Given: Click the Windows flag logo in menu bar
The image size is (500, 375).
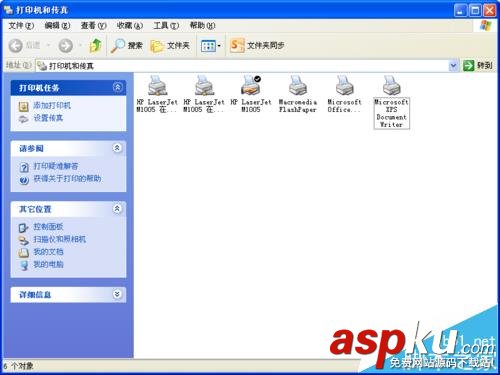Looking at the screenshot, I should (x=485, y=26).
